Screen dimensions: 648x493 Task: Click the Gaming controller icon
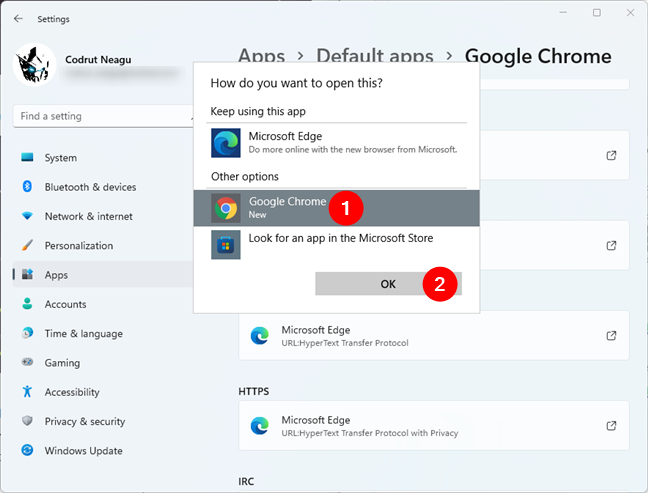[x=27, y=362]
